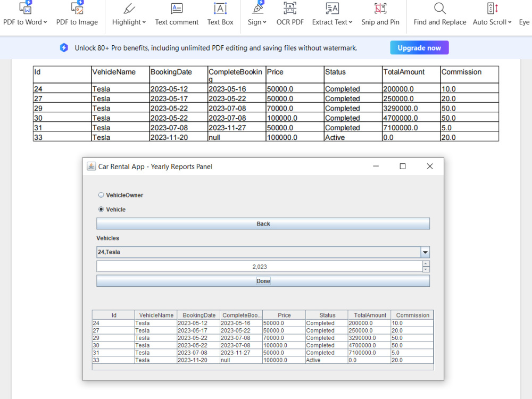Click the Upgrade now button
Image resolution: width=532 pixels, height=399 pixels.
419,48
